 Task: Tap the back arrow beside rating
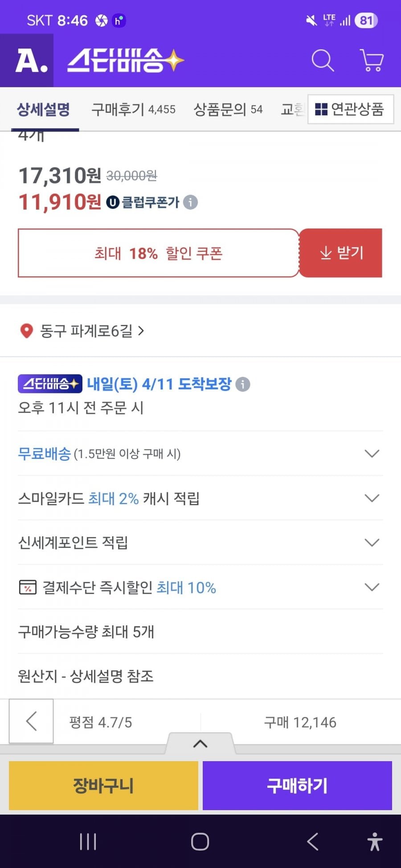coord(31,721)
